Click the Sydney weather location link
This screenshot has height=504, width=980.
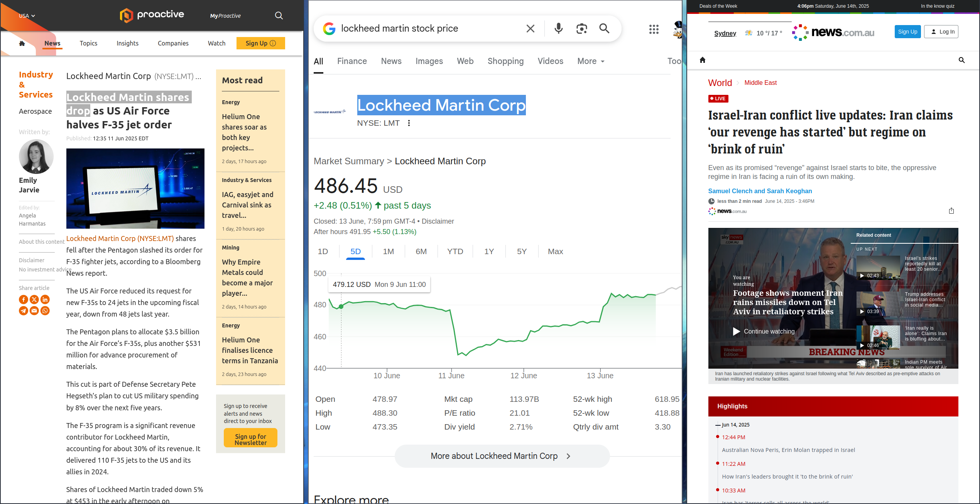coord(725,33)
